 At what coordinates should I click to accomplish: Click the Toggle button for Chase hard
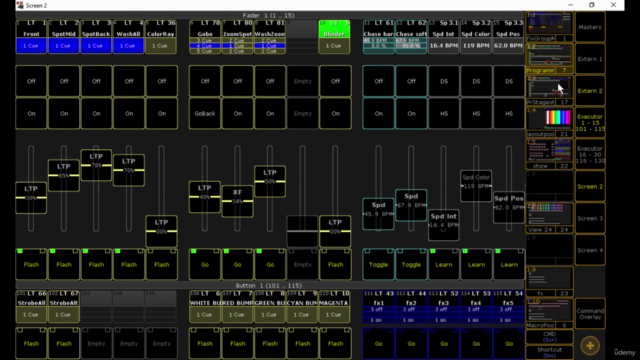(x=378, y=264)
